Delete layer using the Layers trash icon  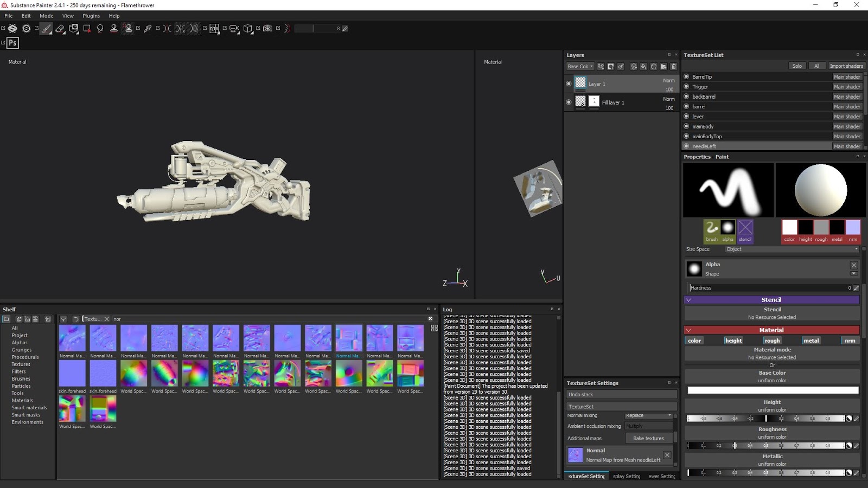(674, 67)
